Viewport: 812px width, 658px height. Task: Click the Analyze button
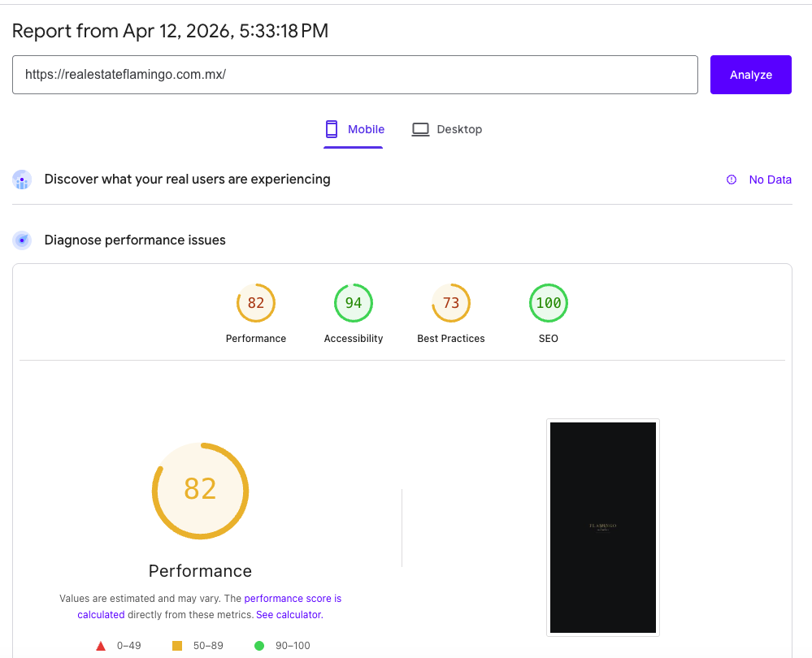(750, 74)
